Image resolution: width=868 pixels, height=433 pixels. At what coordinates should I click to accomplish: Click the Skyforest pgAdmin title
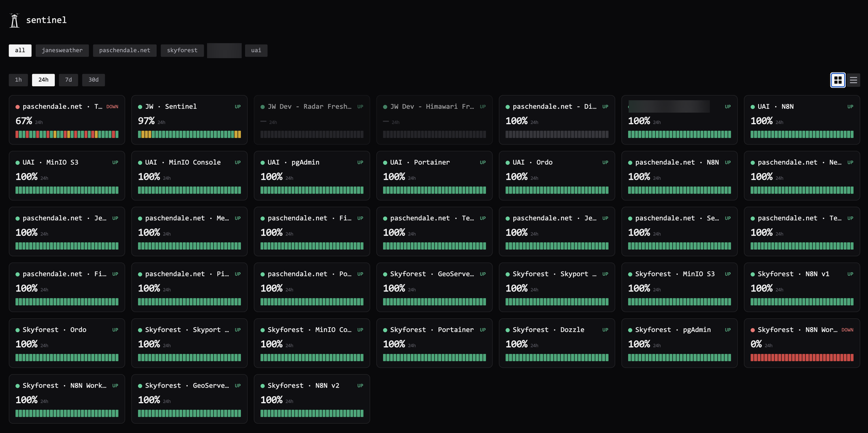(673, 329)
